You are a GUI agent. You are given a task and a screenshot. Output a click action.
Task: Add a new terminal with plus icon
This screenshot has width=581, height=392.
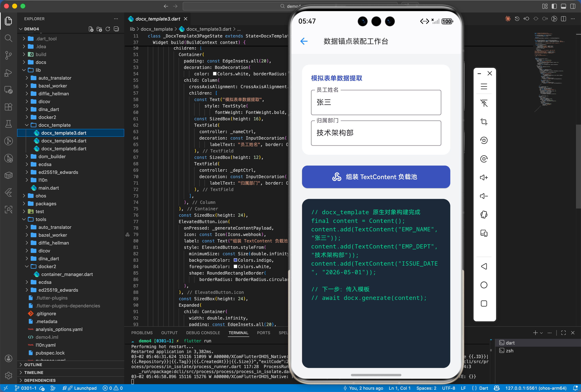pos(535,333)
